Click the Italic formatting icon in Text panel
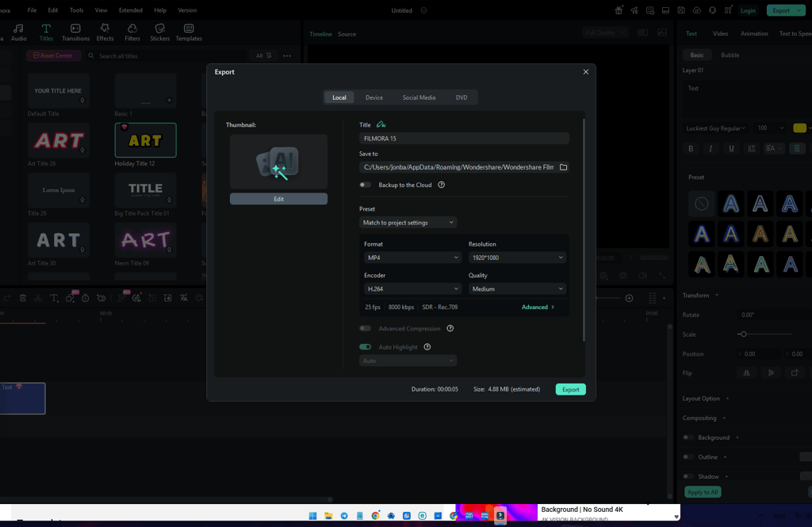Image resolution: width=812 pixels, height=527 pixels. [710, 148]
